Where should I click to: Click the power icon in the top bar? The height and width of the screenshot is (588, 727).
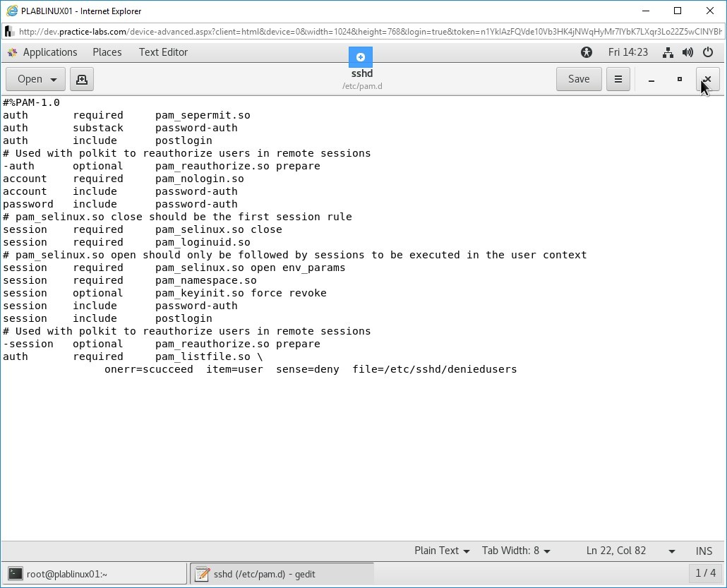707,52
